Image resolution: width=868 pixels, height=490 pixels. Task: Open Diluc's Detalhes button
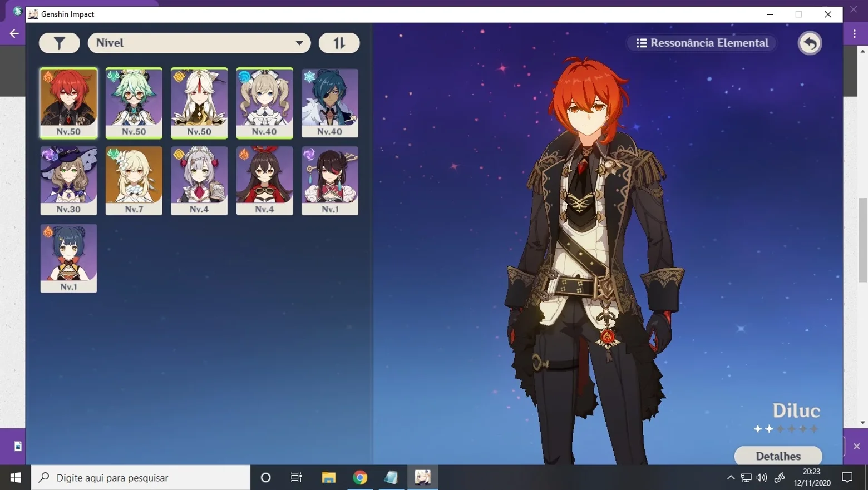pyautogui.click(x=778, y=456)
